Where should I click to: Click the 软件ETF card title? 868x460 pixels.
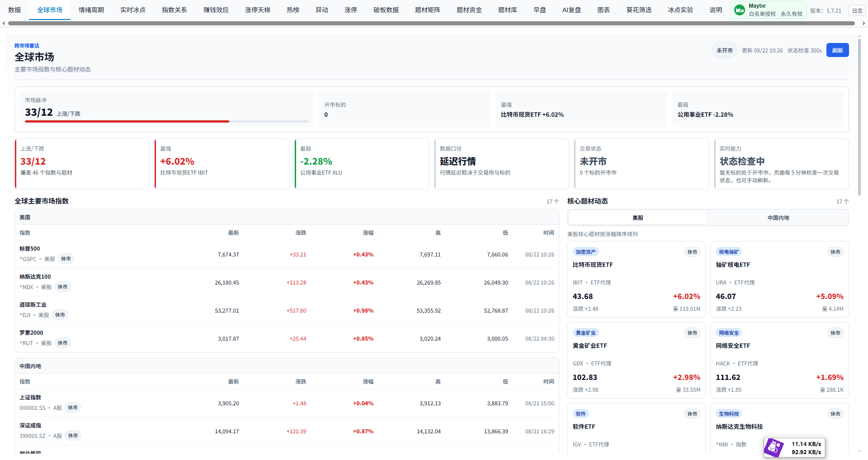[x=584, y=427]
